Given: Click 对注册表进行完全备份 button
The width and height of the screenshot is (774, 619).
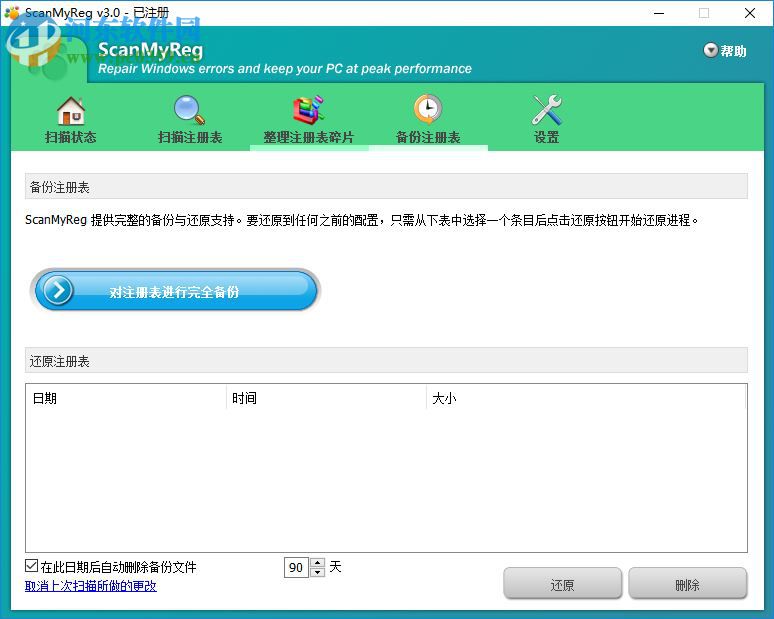Looking at the screenshot, I should [175, 291].
